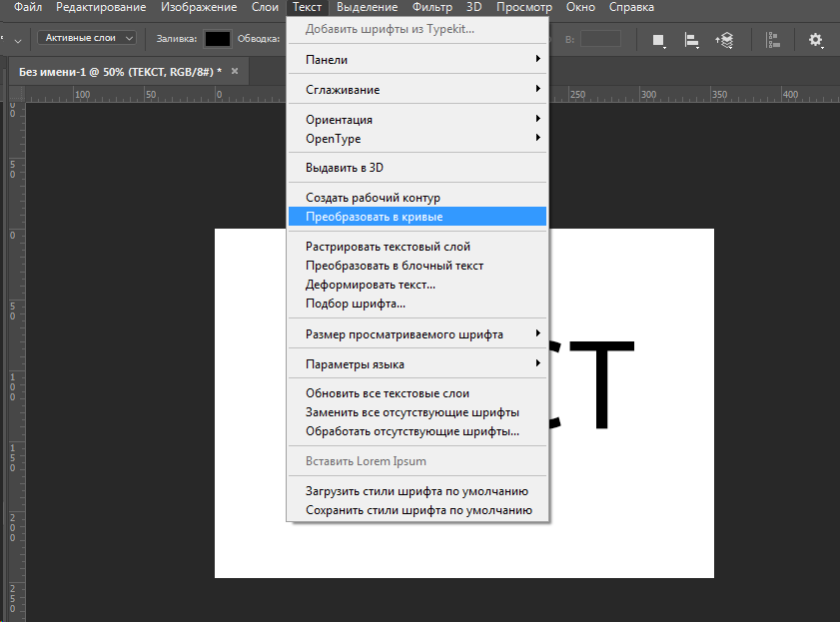Screen dimensions: 840x622
Task: Choose Загрузить стили шрифта по умолчанию
Action: [x=418, y=491]
